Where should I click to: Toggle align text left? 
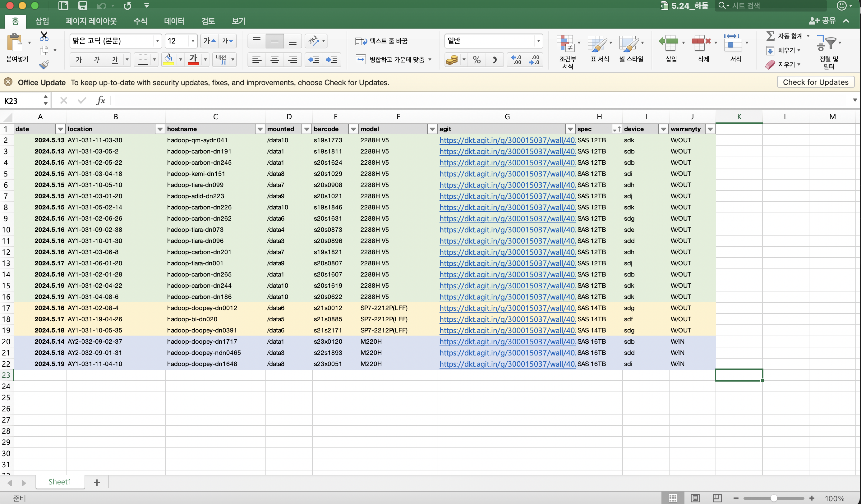[257, 60]
